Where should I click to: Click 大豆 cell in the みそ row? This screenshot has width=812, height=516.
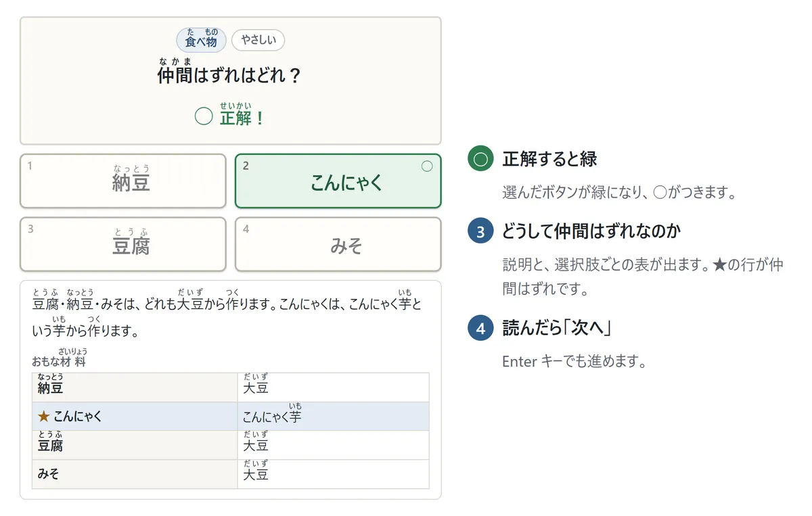pos(334,474)
